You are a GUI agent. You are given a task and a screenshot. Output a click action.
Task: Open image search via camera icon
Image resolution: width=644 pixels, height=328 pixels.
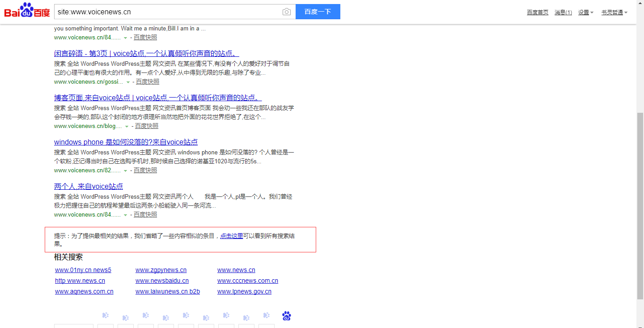pos(287,12)
